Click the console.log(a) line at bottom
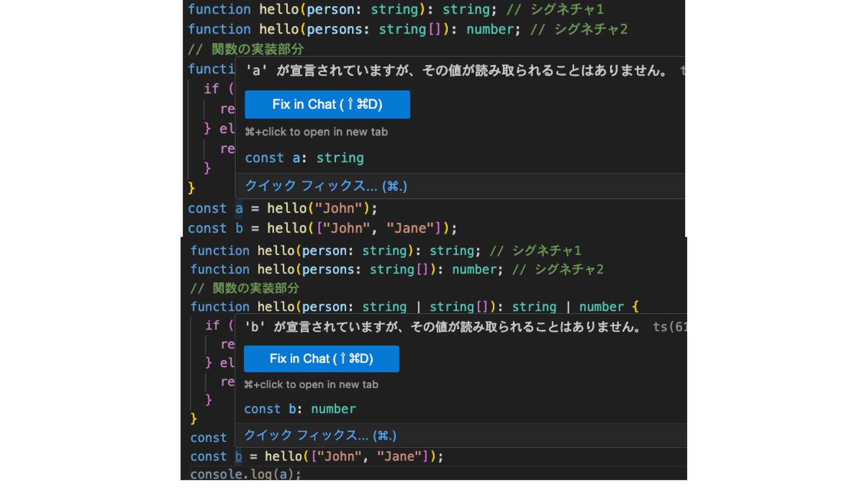868x488 pixels. [245, 474]
